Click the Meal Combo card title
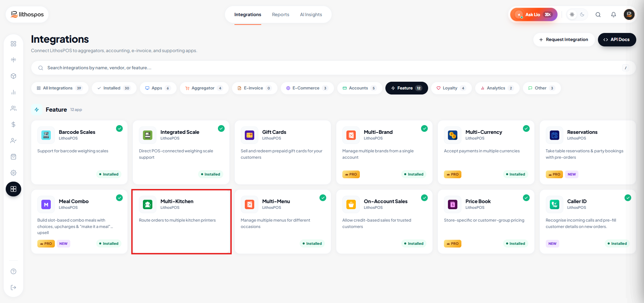 coord(74,201)
